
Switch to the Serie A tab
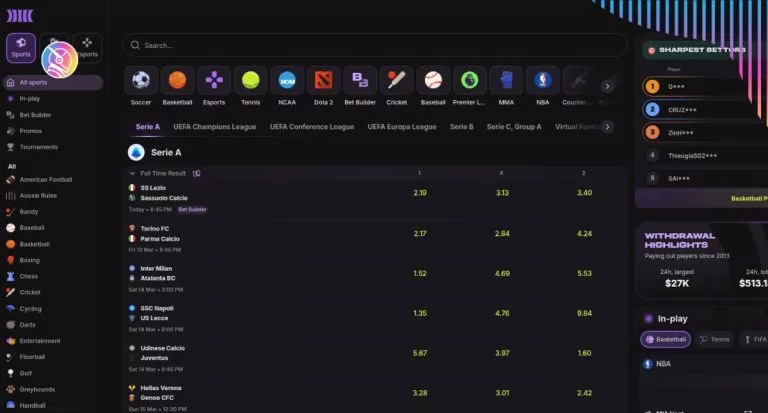click(x=147, y=127)
